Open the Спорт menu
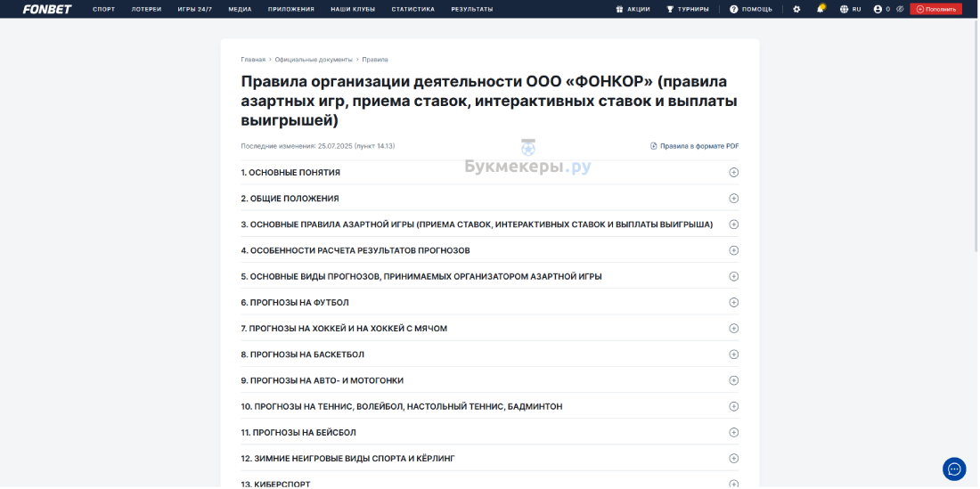 point(103,10)
